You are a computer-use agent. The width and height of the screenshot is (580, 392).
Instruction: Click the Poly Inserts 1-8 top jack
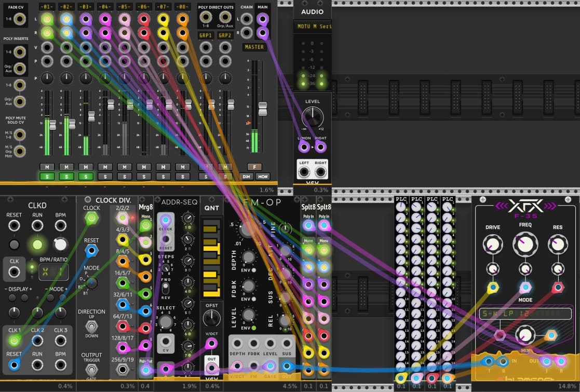tap(19, 52)
